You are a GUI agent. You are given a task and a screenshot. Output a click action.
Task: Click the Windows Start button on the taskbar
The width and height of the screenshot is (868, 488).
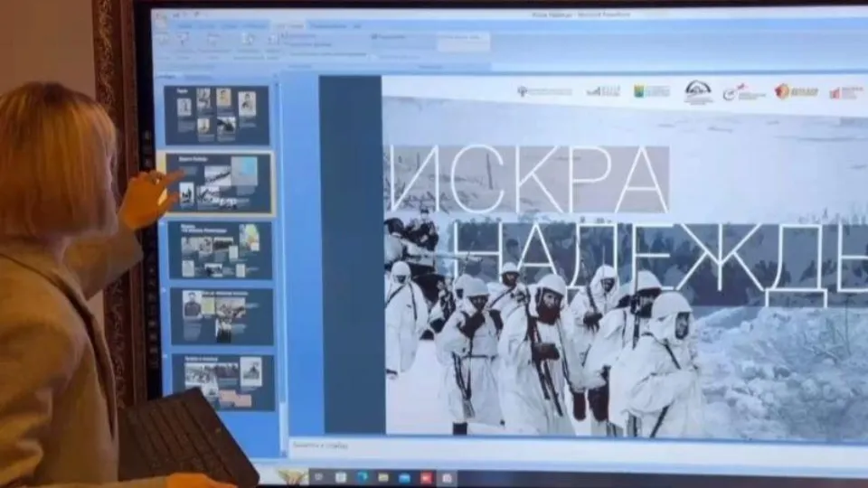click(x=317, y=475)
